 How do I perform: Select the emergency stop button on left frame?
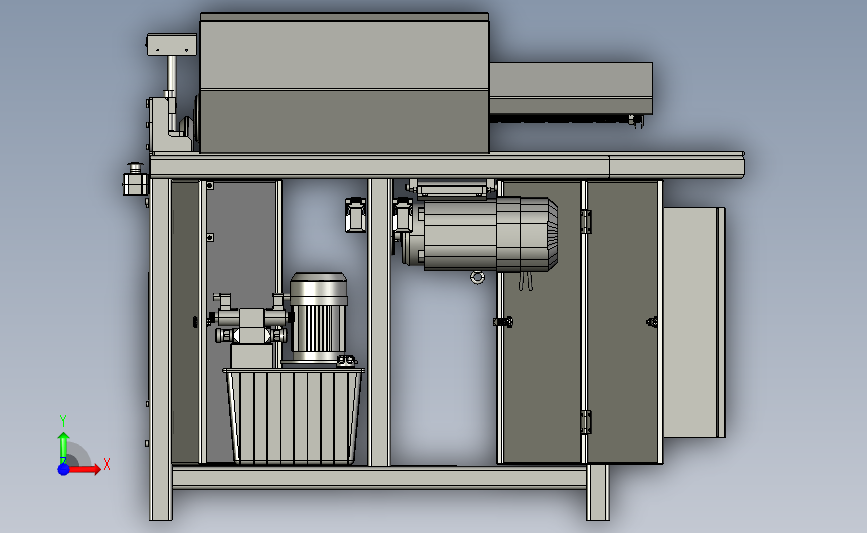point(135,179)
